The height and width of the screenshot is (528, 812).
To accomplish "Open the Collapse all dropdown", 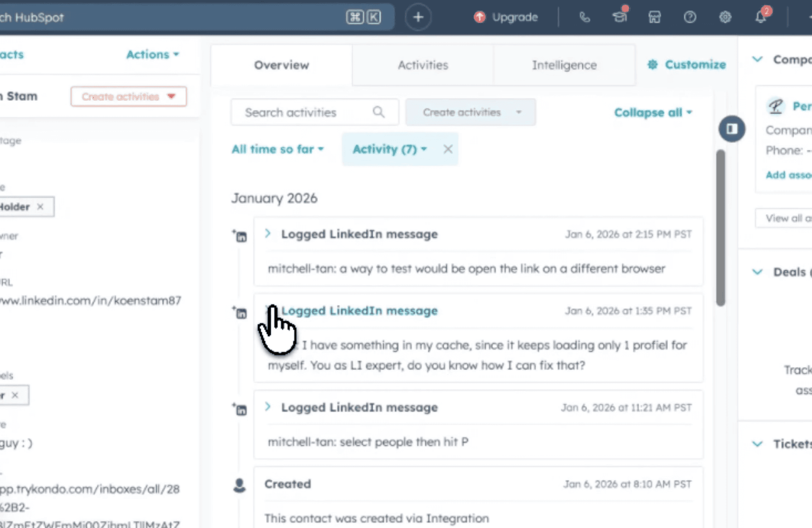I will coord(653,112).
